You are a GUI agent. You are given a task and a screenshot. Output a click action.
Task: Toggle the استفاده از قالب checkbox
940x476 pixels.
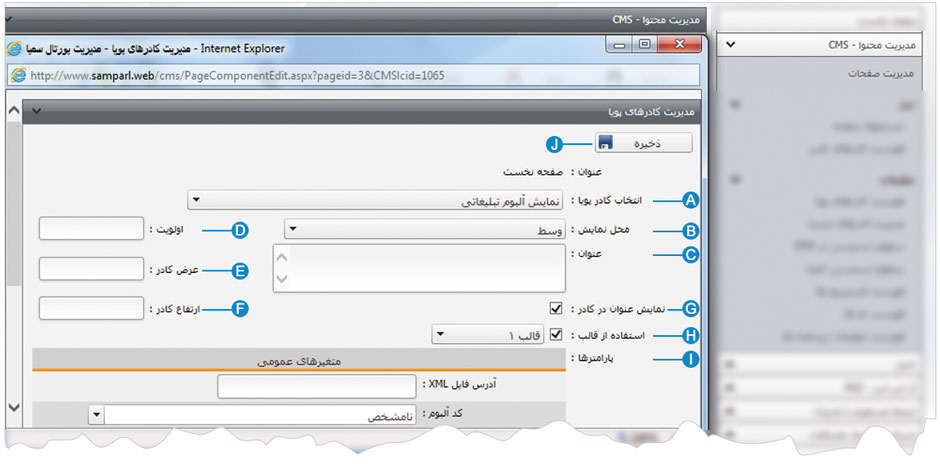pyautogui.click(x=555, y=335)
